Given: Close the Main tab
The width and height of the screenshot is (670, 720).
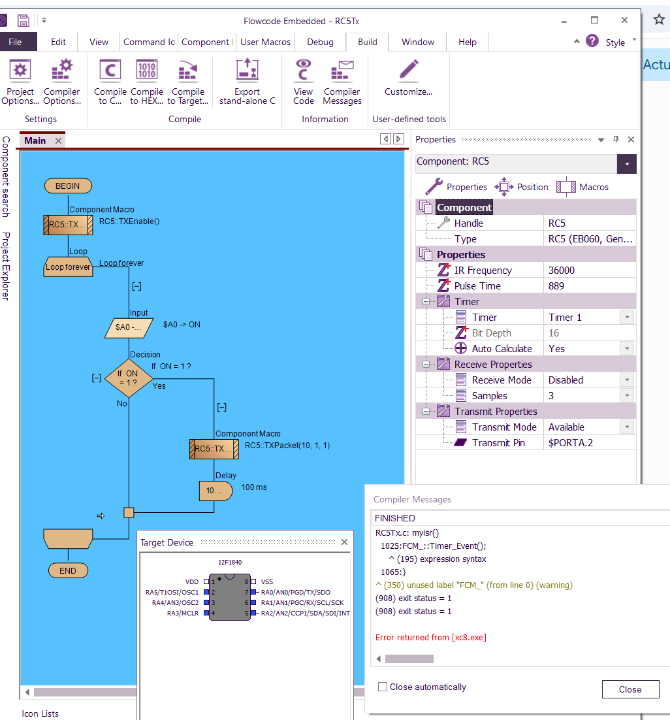Looking at the screenshot, I should (x=58, y=141).
